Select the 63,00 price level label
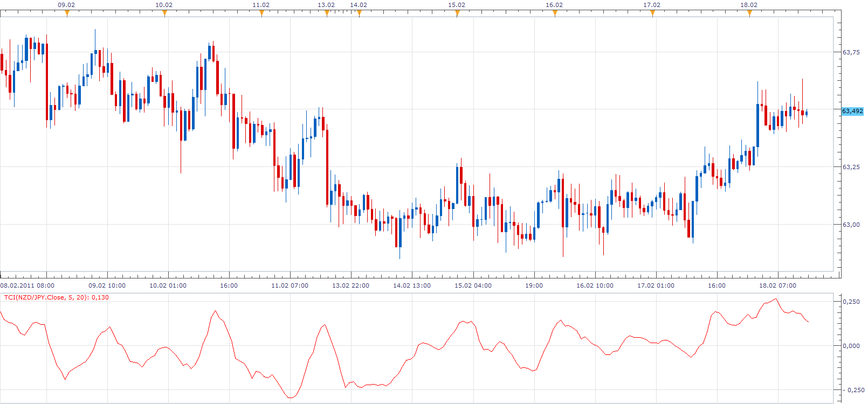Viewport: 868px width, 404px height. coord(851,225)
